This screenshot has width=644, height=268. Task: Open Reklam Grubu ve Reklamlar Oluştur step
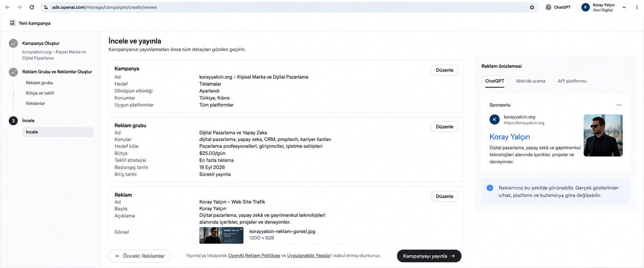(x=57, y=72)
